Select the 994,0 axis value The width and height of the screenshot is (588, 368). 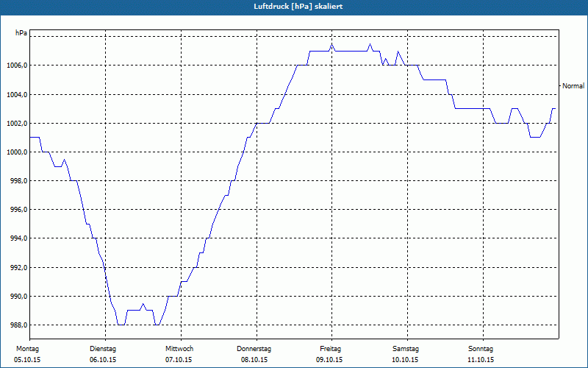[18, 238]
